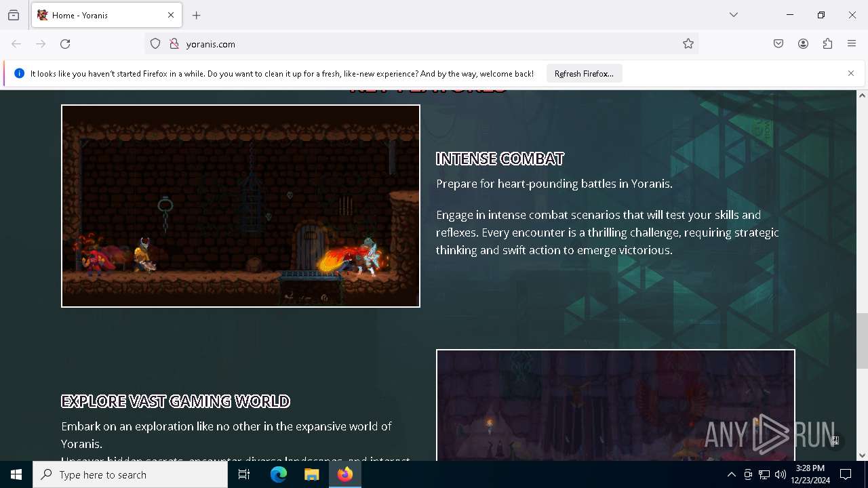Open the volume control tray icon
The image size is (868, 488).
(x=781, y=474)
